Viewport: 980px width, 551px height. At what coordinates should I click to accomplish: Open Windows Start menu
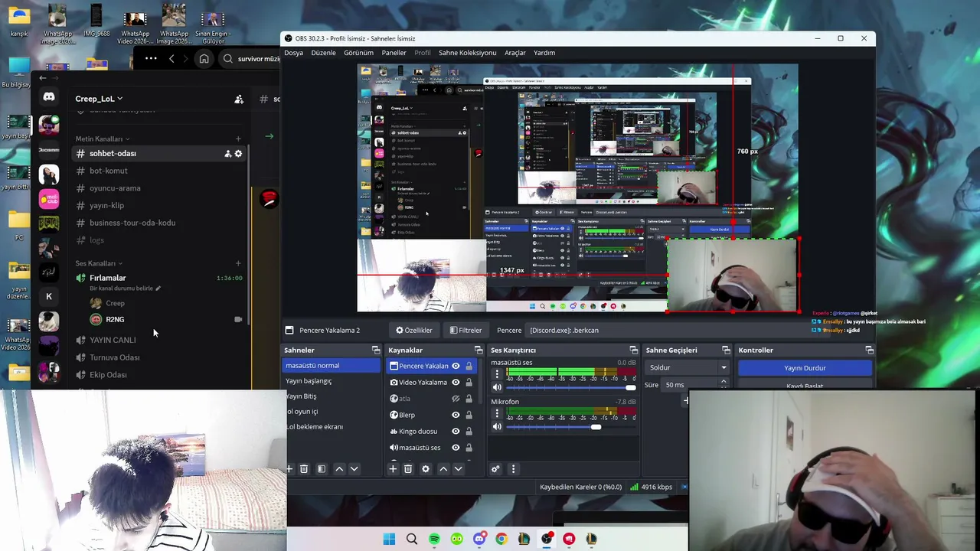389,539
